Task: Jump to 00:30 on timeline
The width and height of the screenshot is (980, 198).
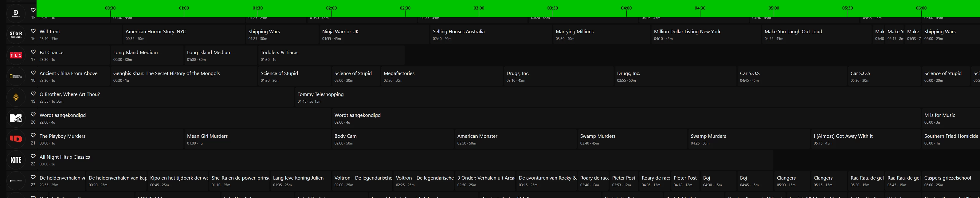Action: pyautogui.click(x=110, y=8)
